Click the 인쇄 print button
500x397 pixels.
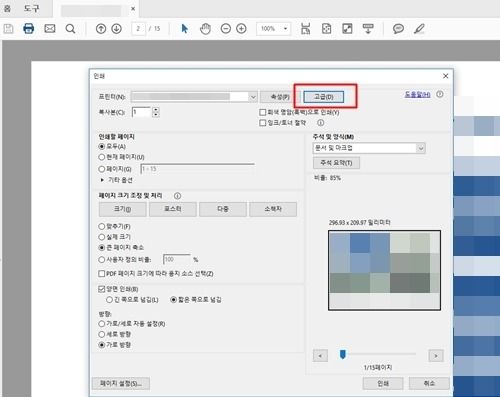pyautogui.click(x=383, y=383)
